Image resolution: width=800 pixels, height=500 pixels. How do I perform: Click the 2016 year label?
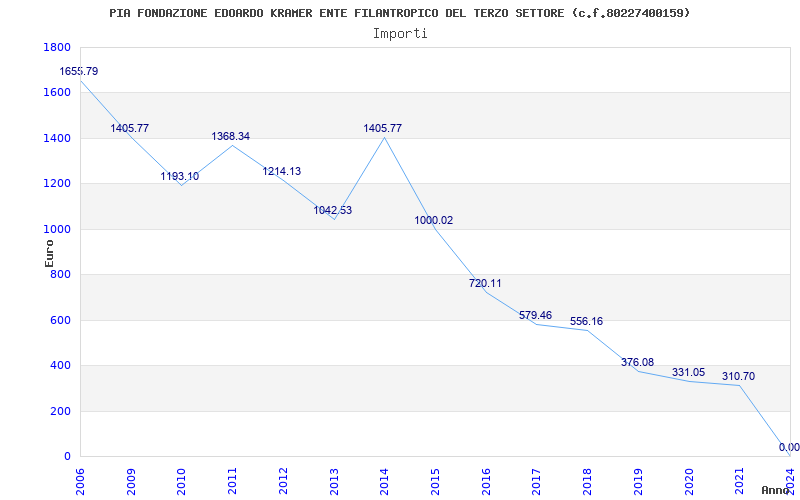(486, 482)
